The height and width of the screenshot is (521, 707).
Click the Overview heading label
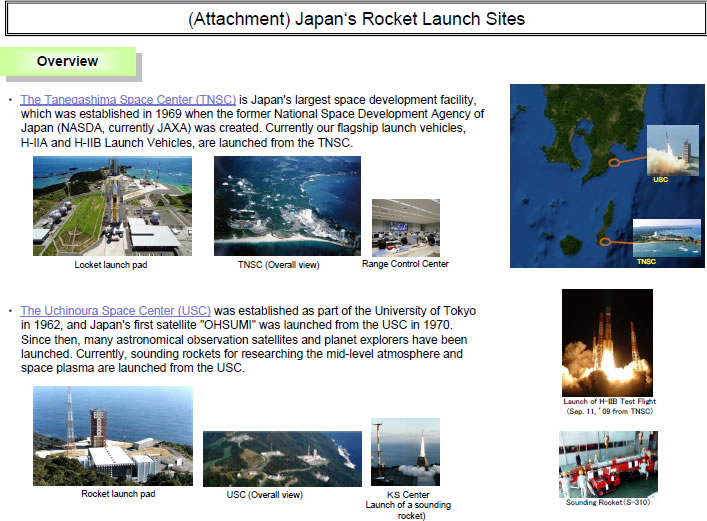[68, 61]
